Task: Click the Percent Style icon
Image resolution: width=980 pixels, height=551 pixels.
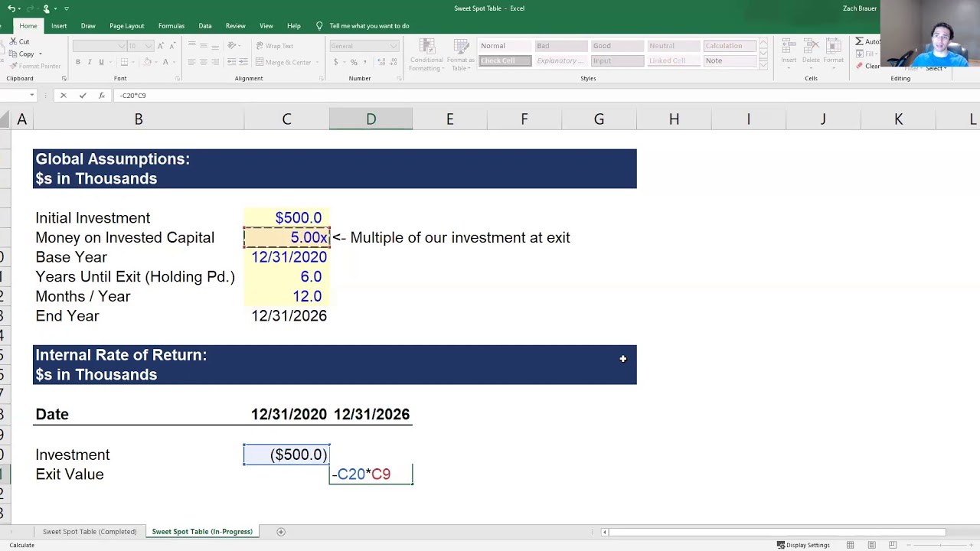Action: [352, 62]
